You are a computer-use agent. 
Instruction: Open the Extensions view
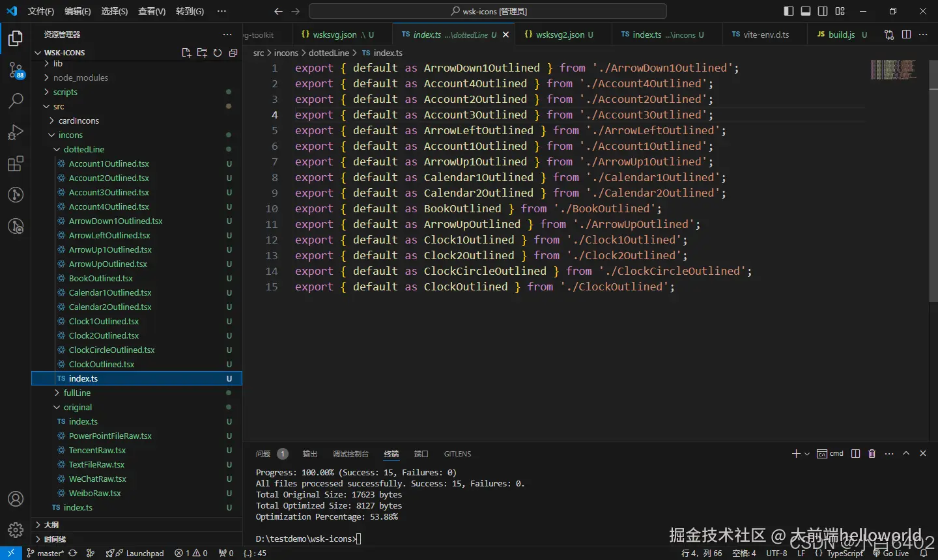tap(16, 163)
